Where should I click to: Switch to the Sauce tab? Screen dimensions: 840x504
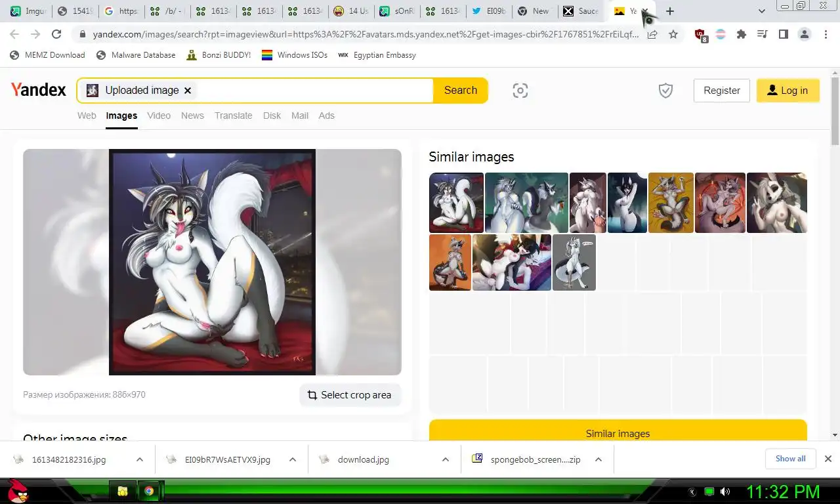click(581, 11)
